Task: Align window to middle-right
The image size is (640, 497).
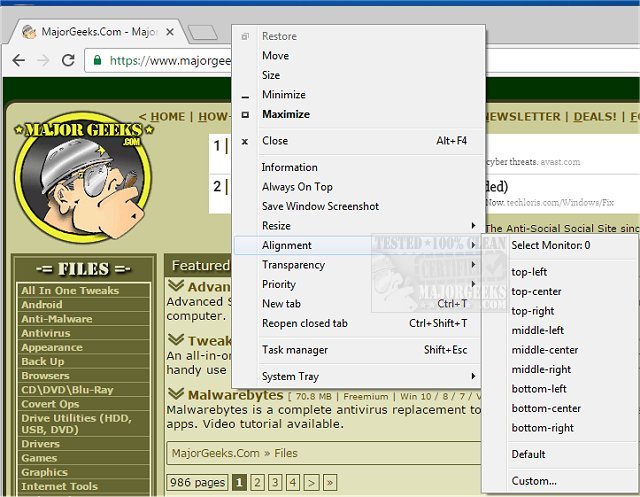Action: pos(560,369)
